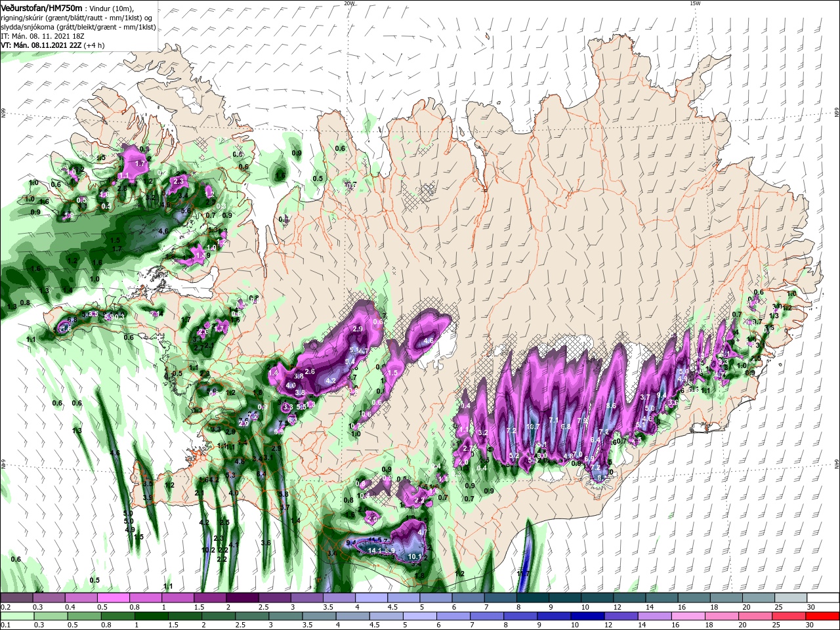Click the pale green 0.1 rain legend swatch
Image resolution: width=840 pixels, height=630 pixels.
(16, 616)
